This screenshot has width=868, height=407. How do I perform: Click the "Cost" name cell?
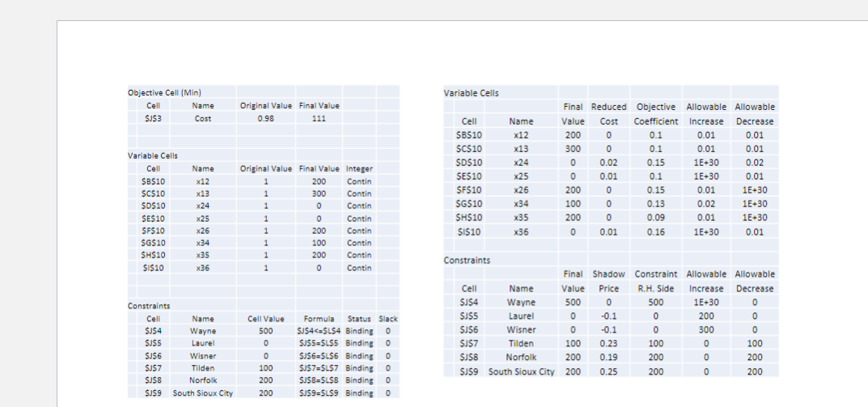pyautogui.click(x=202, y=118)
